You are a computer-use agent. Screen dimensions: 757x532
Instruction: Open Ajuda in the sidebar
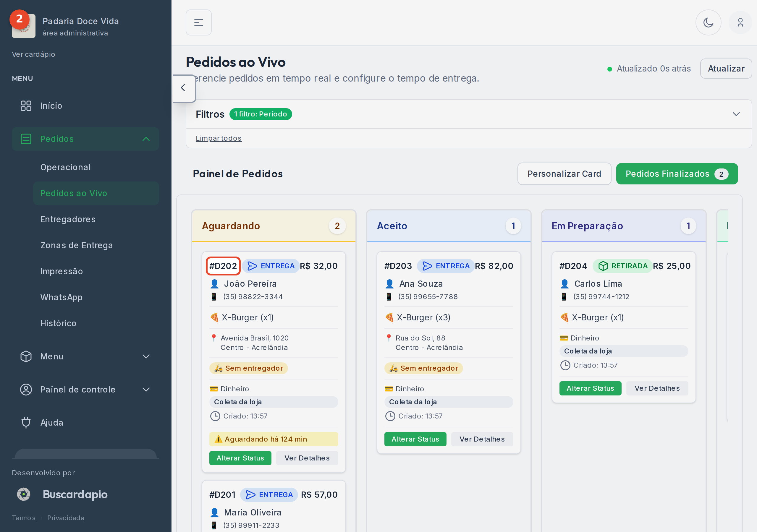tap(85, 422)
